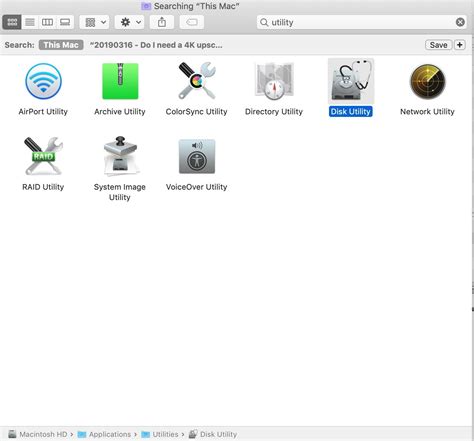Click the Disk Utility stethoscope icon
474x441 pixels.
coord(351,81)
